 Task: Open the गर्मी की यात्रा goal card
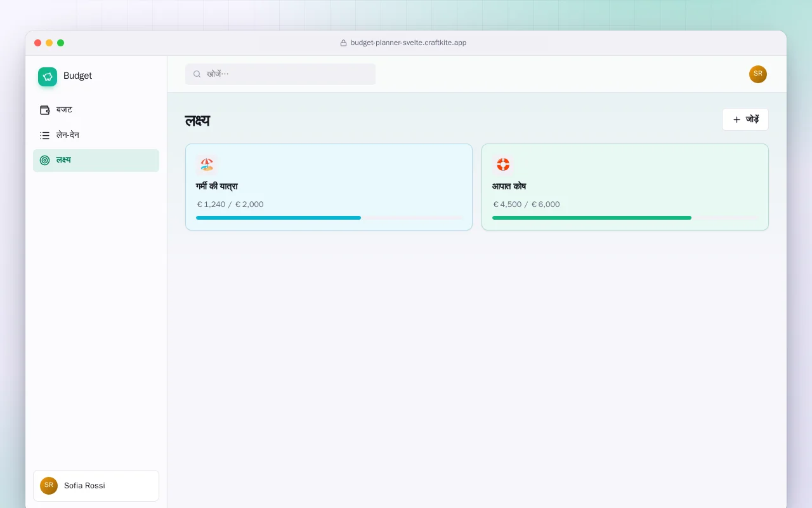click(x=329, y=187)
